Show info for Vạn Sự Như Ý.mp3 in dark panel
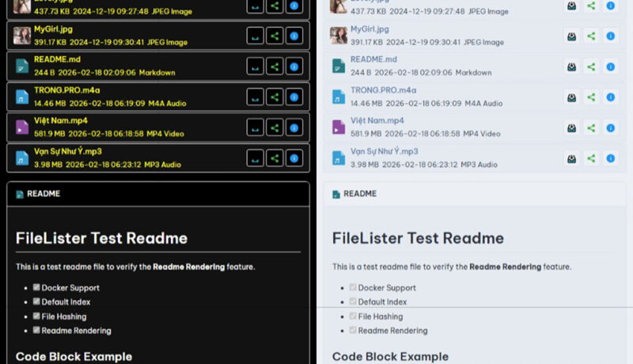 (294, 158)
